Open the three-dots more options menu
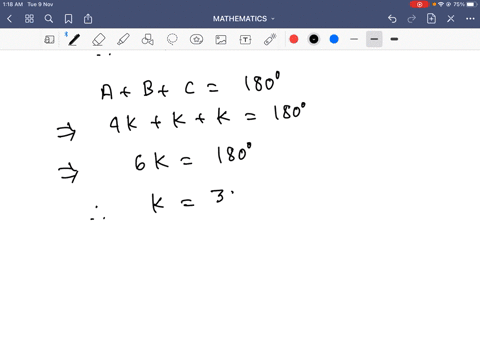This screenshot has width=480, height=360. pos(470,19)
